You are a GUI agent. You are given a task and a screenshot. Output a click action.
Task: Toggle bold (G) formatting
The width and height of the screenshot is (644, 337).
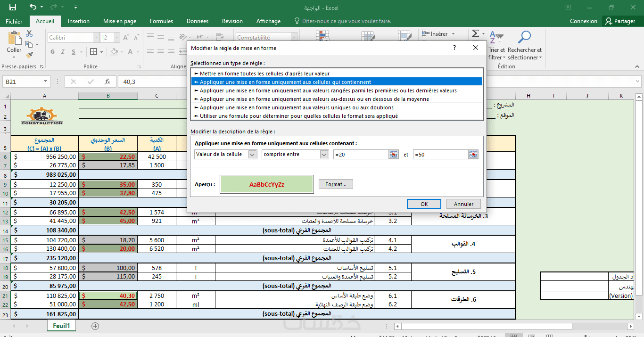[53, 52]
